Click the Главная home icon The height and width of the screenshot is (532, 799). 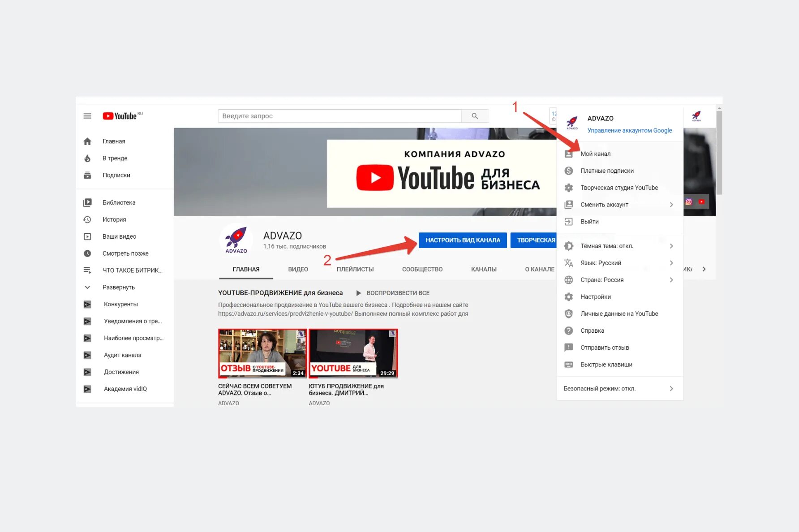tap(87, 142)
